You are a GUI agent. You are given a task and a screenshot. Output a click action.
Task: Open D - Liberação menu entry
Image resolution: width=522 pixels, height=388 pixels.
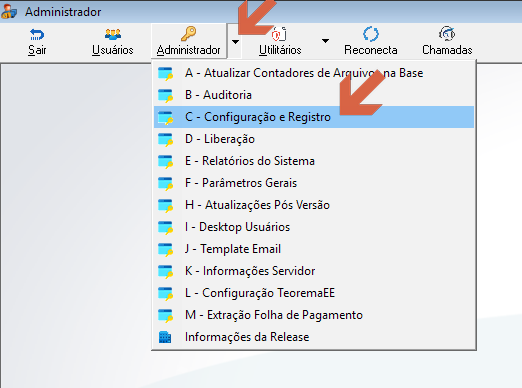tap(314, 139)
